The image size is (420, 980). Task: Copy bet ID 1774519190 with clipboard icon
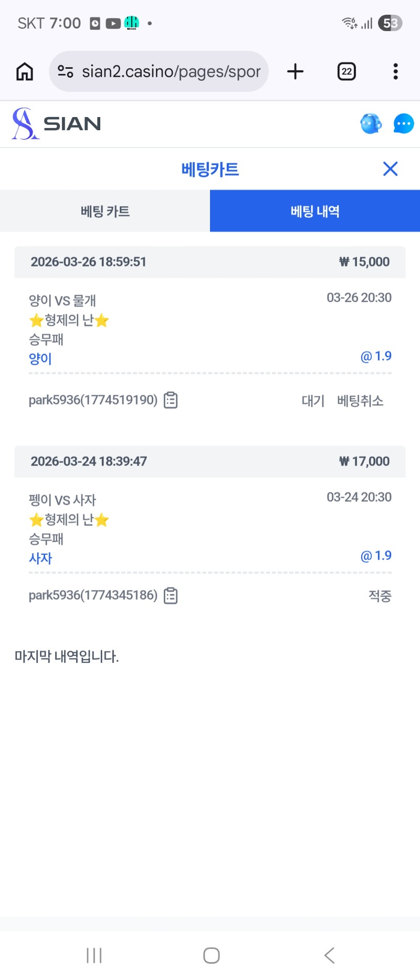[x=171, y=400]
